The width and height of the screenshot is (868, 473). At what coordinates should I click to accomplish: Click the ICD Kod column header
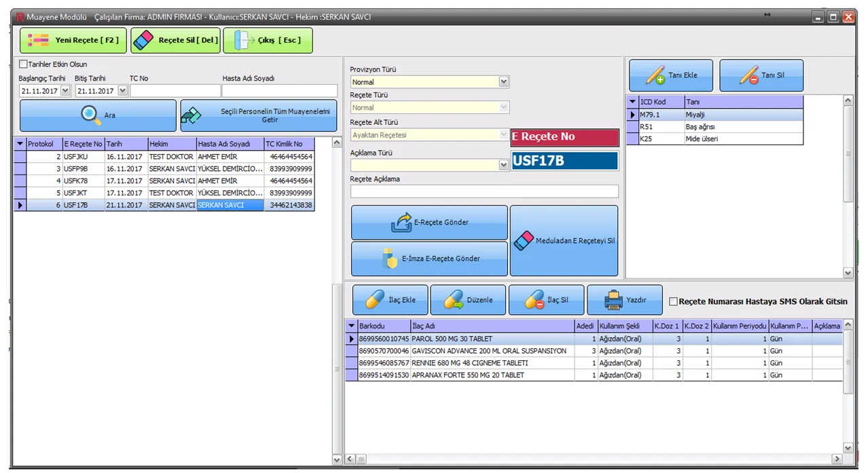[x=661, y=102]
